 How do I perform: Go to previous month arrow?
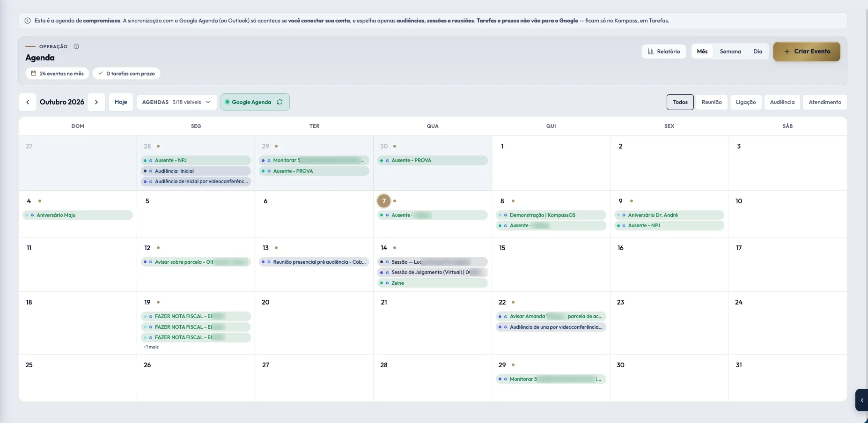click(28, 102)
